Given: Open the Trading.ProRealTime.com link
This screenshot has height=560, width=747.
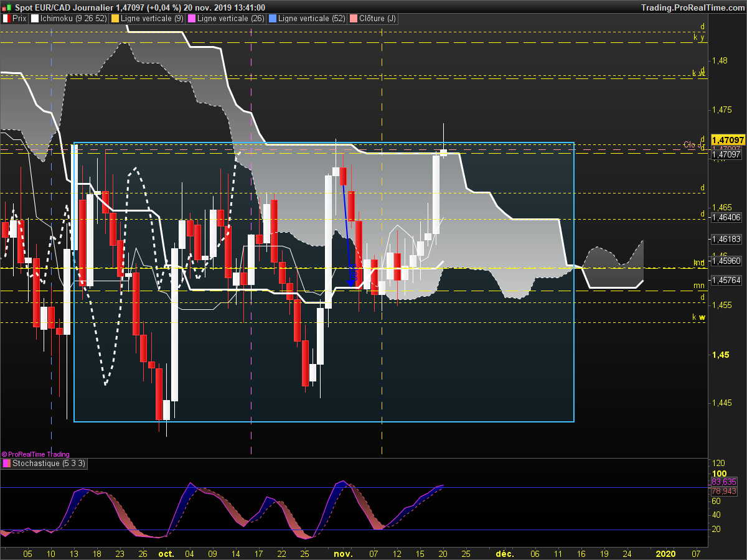Looking at the screenshot, I should (x=692, y=7).
